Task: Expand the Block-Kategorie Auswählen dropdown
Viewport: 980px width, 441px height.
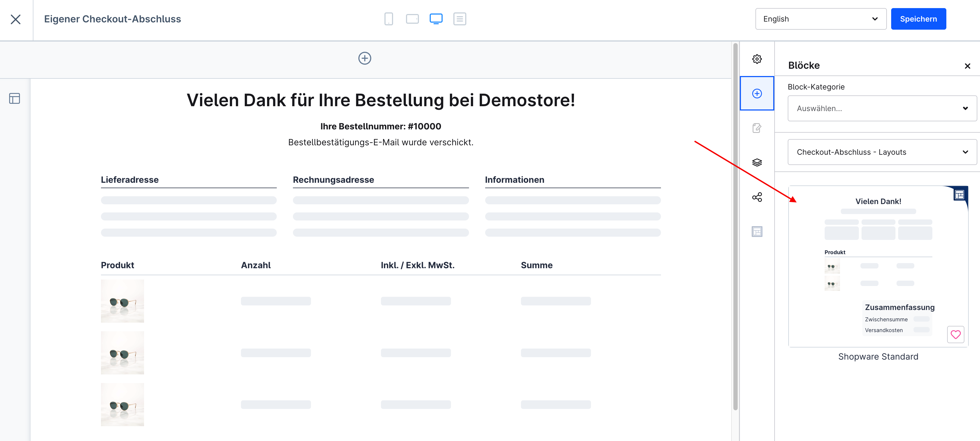Action: (881, 109)
